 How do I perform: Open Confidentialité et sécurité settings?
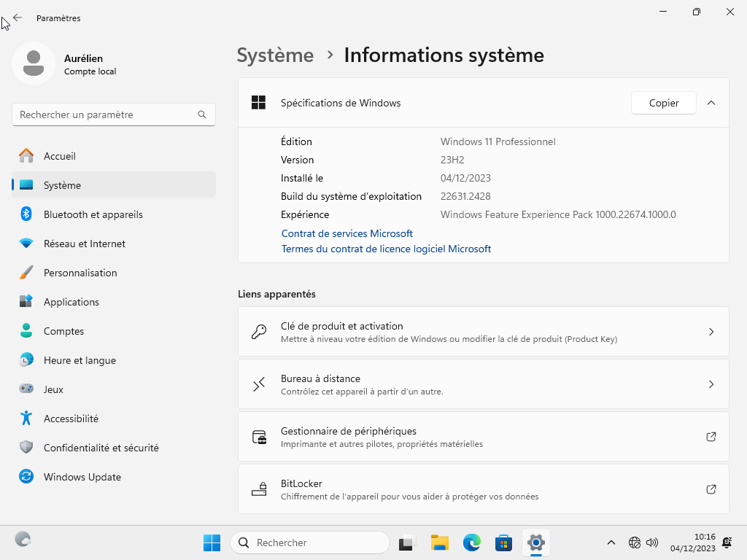(x=114, y=448)
